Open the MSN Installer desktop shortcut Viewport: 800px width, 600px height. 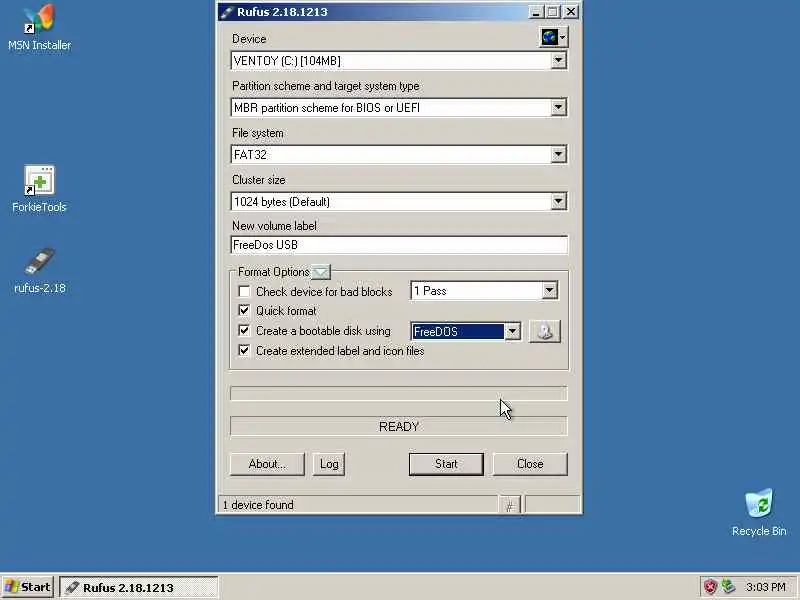39,29
